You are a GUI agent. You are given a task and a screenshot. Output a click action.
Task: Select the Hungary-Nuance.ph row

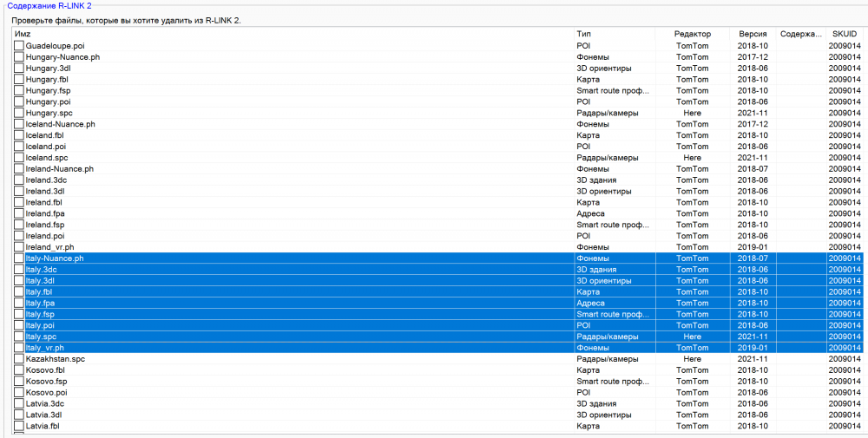(437, 57)
